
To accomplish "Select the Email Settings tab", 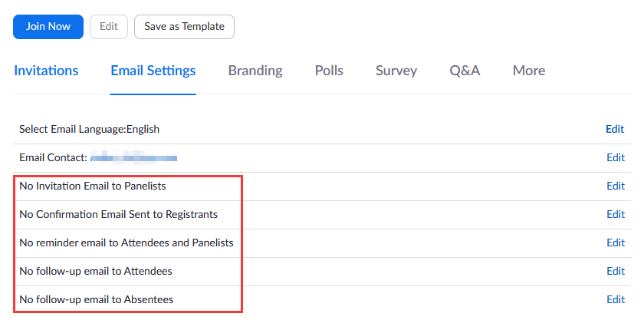I will pos(153,71).
